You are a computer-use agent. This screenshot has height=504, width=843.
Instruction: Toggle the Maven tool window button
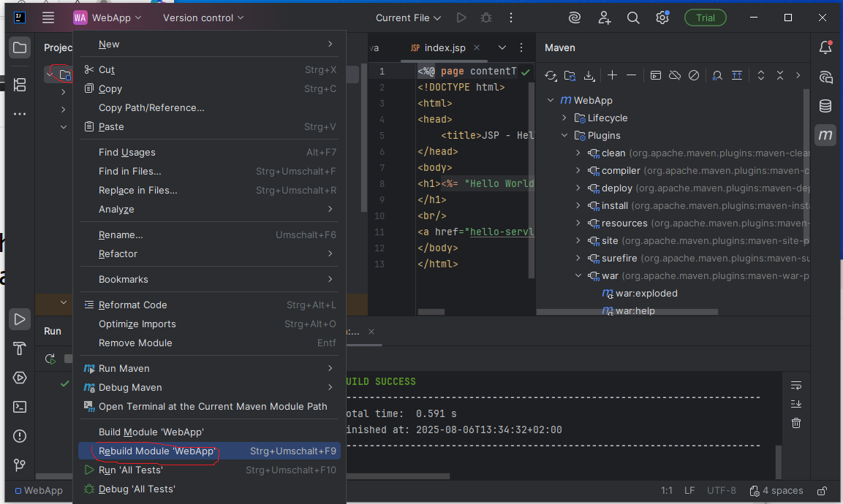825,135
